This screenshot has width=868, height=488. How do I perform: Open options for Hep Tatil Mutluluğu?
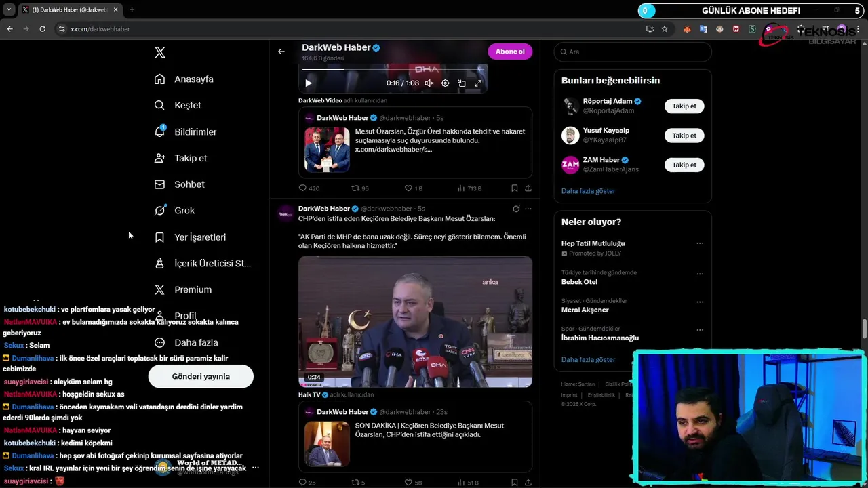[x=700, y=243]
